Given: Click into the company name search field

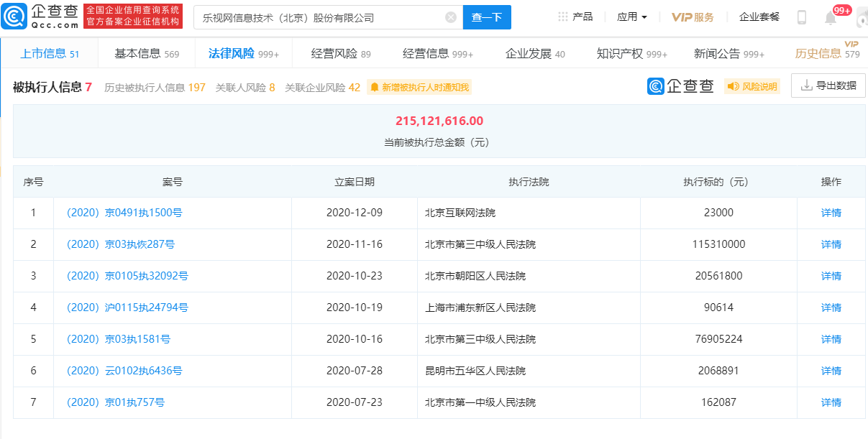Looking at the screenshot, I should (x=316, y=17).
